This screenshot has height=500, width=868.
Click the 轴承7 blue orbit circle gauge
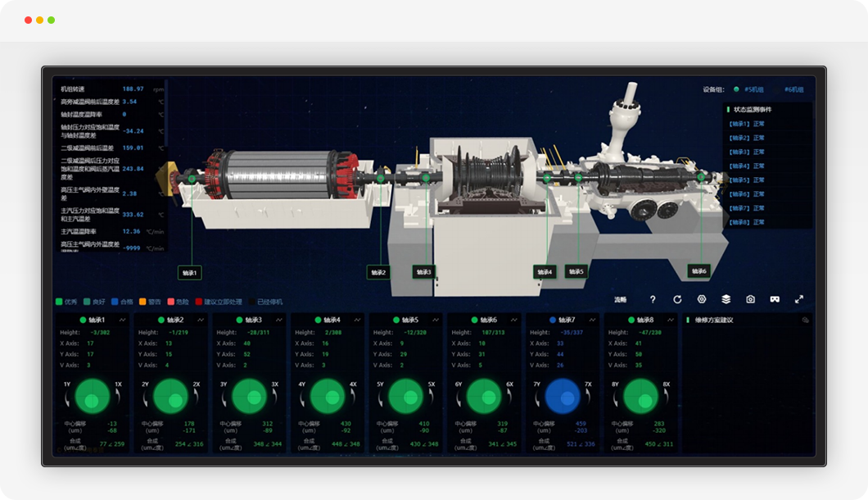(x=563, y=397)
